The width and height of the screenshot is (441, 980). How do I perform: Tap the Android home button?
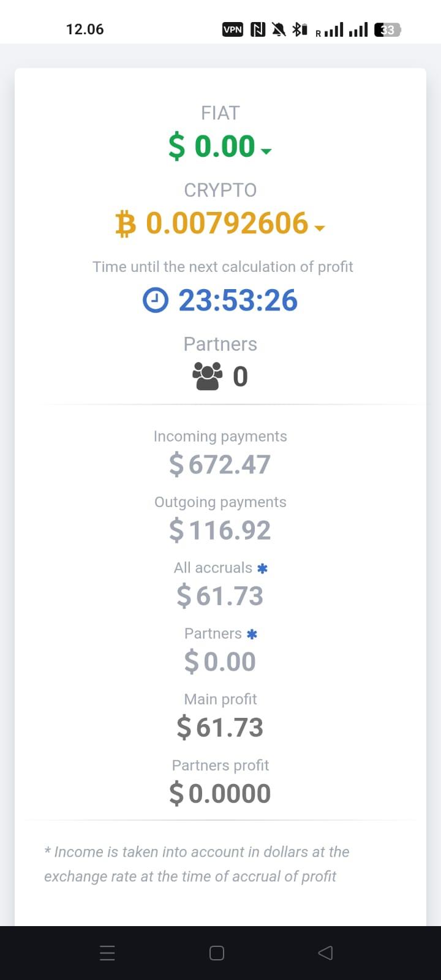coord(217,953)
